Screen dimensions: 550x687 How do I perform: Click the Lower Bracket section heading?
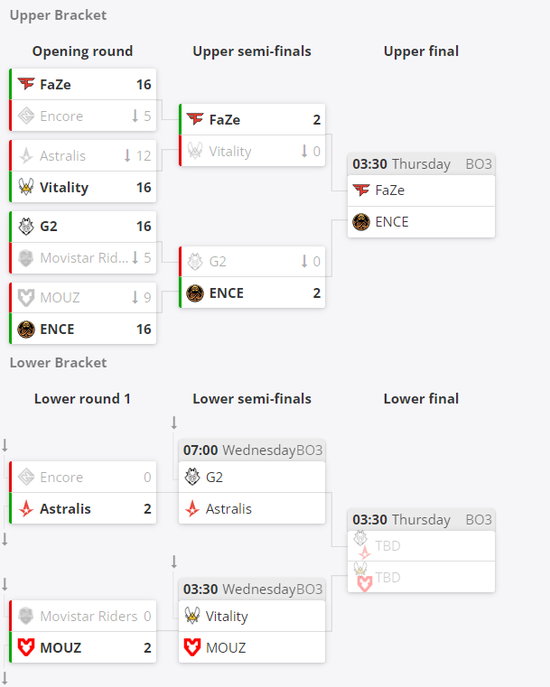point(58,363)
